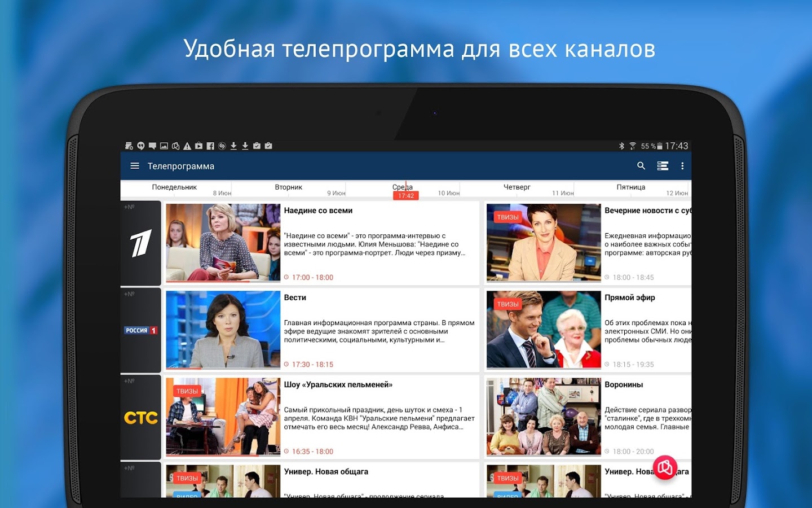The width and height of the screenshot is (812, 508).
Task: Tap the red floating action button
Action: click(665, 467)
